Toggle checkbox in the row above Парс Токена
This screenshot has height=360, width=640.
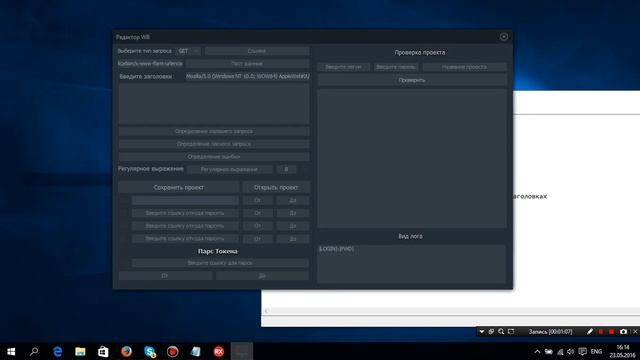[x=124, y=238]
